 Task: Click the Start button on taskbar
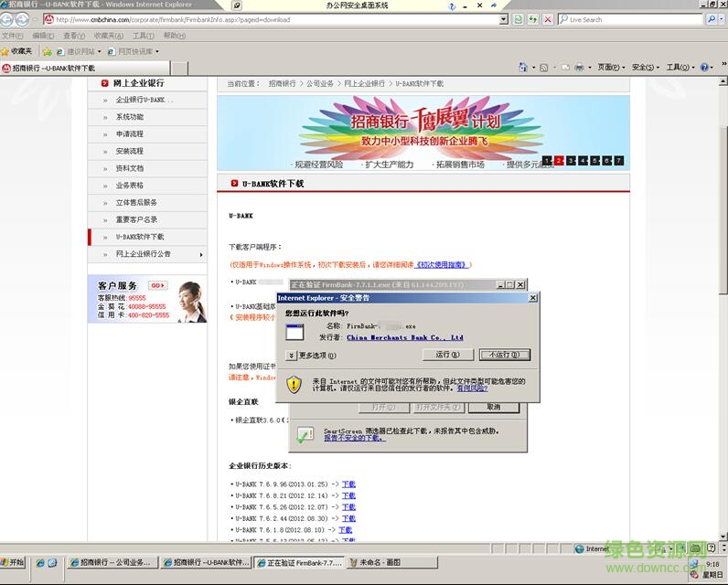click(13, 562)
